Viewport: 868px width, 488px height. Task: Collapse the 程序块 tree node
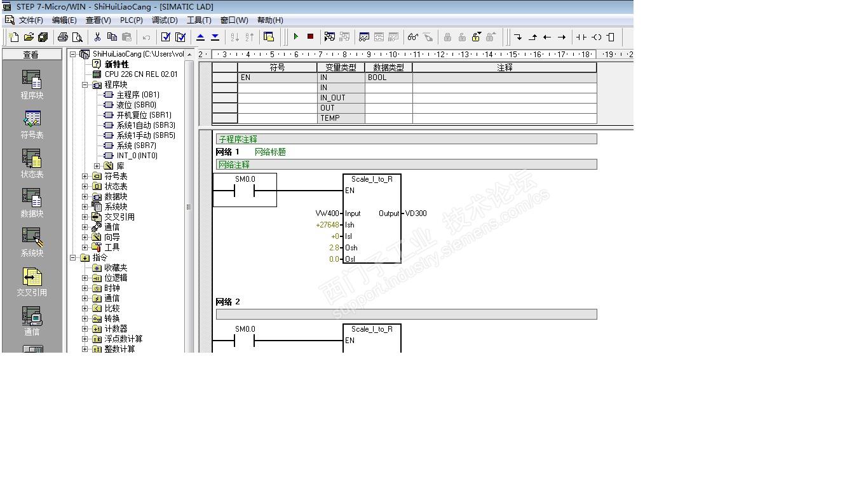tap(85, 85)
